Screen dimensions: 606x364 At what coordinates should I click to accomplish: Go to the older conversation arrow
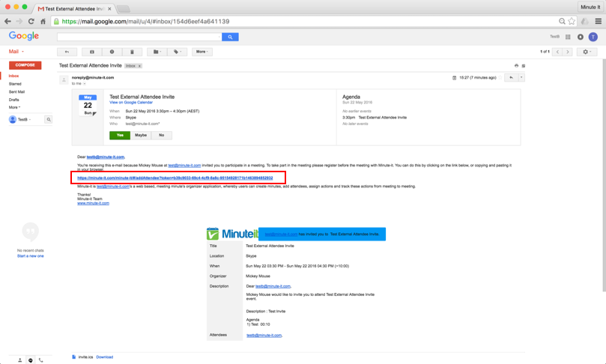point(568,52)
